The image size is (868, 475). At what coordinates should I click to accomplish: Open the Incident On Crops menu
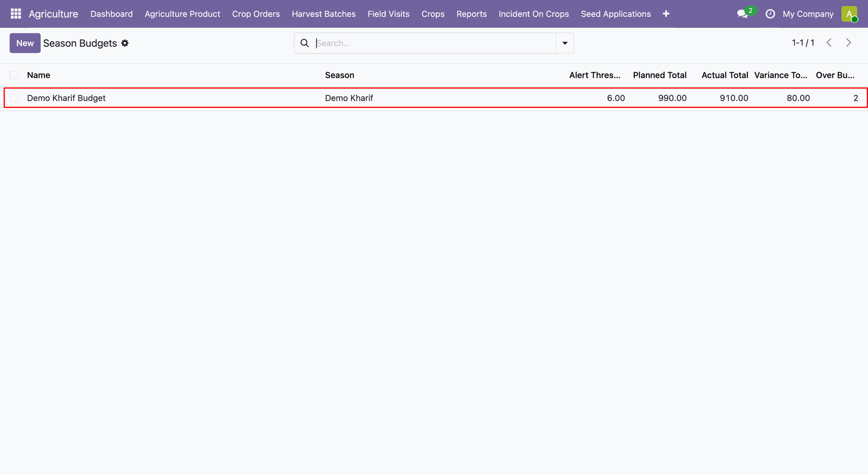(x=534, y=14)
